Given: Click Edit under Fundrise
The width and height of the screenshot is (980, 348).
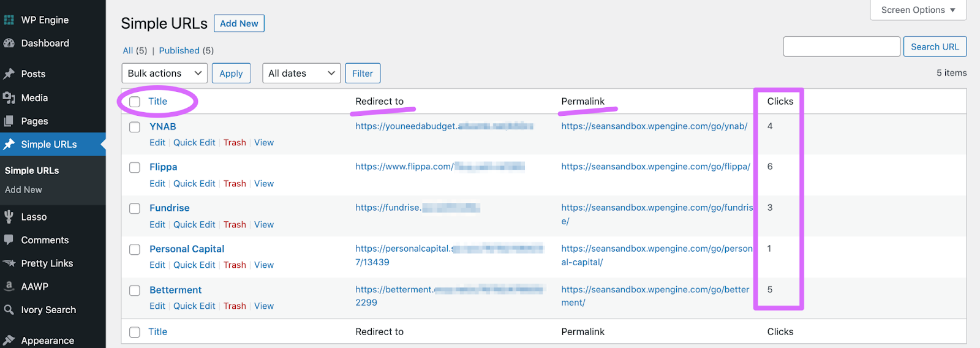Looking at the screenshot, I should (x=157, y=224).
